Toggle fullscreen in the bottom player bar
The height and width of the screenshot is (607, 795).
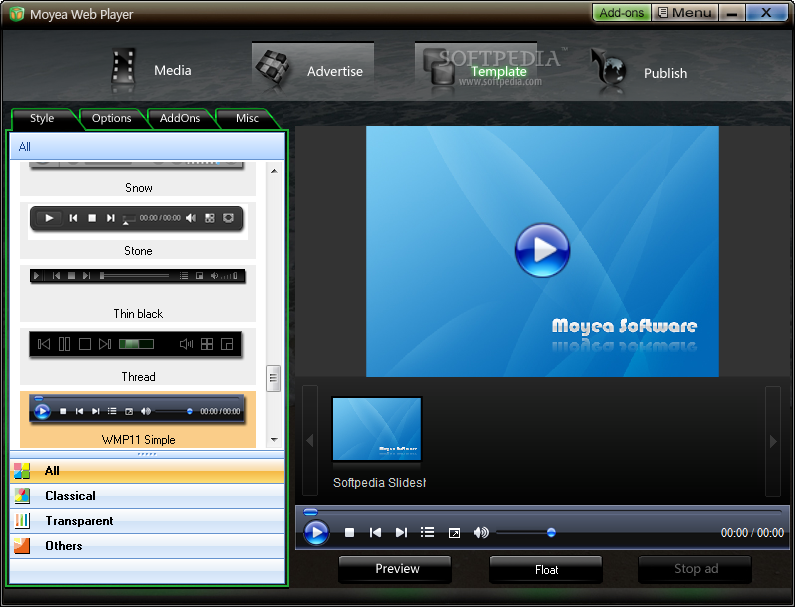pyautogui.click(x=454, y=533)
